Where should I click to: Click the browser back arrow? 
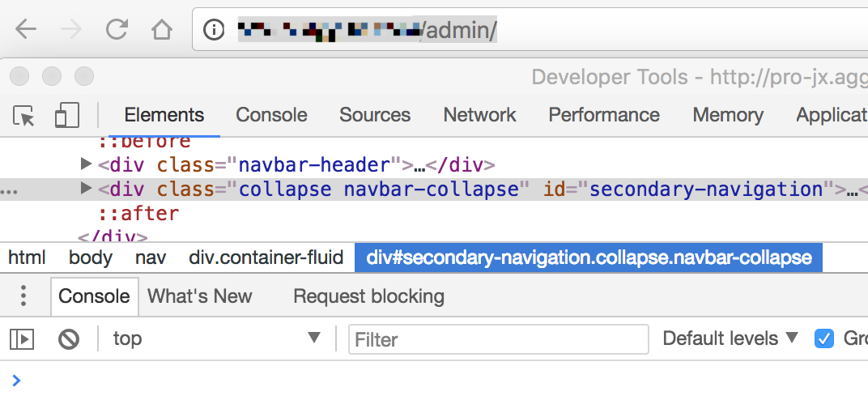(x=25, y=29)
